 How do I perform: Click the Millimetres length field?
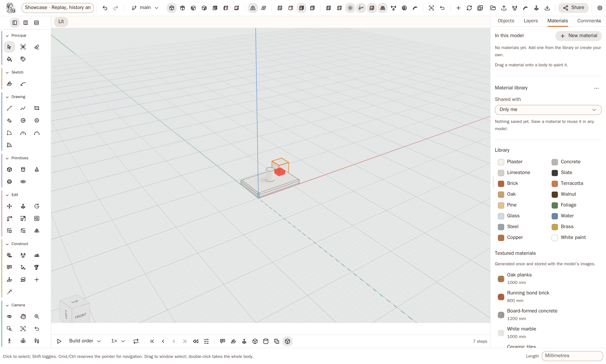point(572,356)
